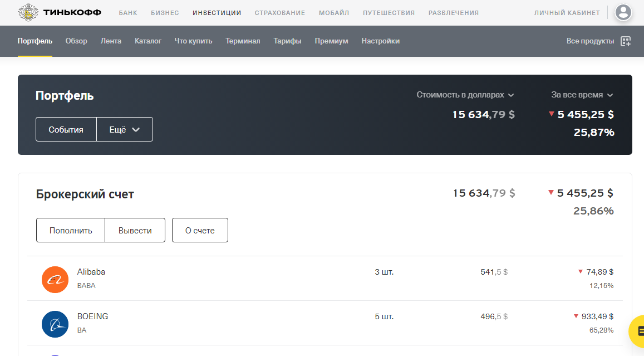Click the О счете button
The width and height of the screenshot is (644, 356).
coord(200,230)
